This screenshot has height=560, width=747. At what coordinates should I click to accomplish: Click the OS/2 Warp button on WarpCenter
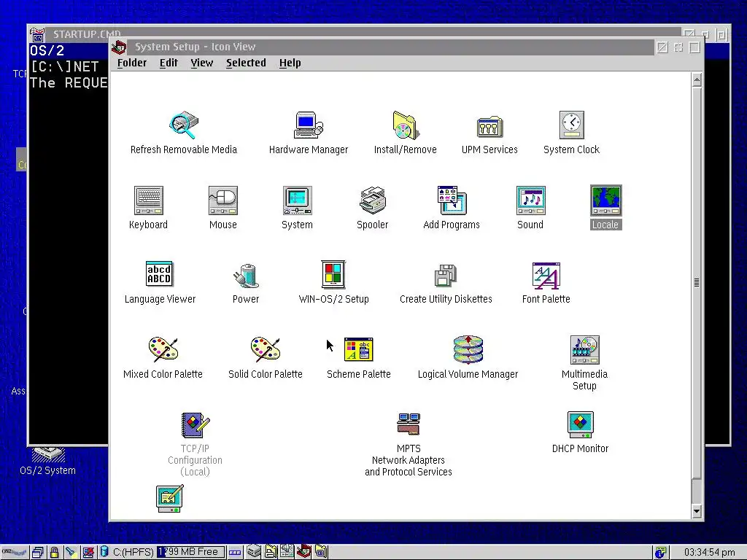pos(14,552)
